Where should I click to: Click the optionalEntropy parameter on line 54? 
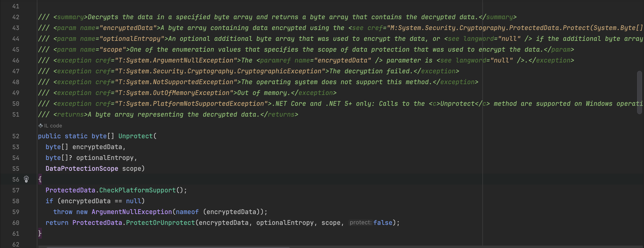coord(105,158)
